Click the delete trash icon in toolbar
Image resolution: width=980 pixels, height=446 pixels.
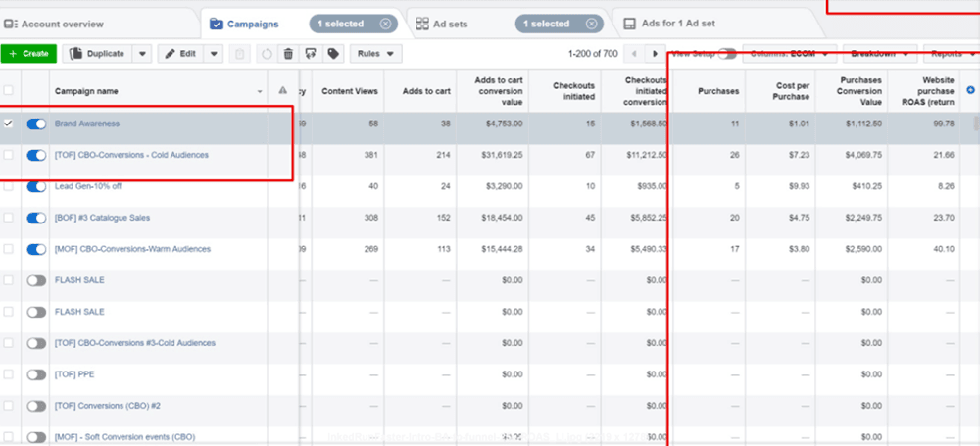click(288, 54)
